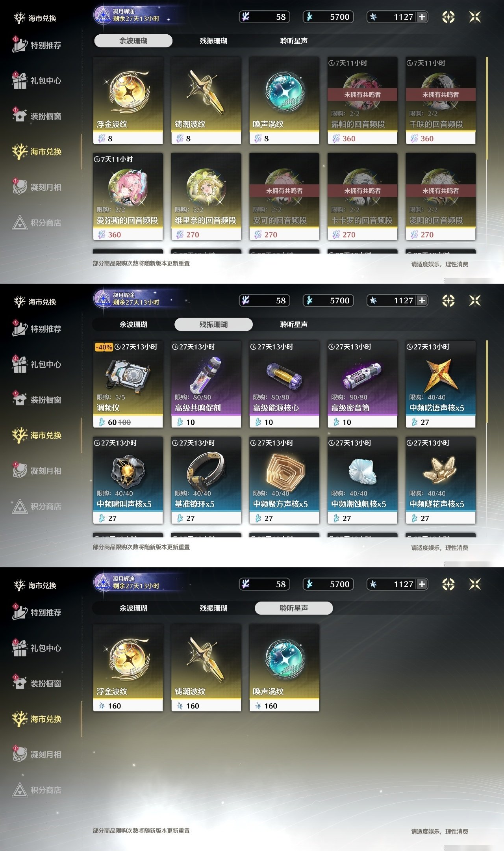Image resolution: width=504 pixels, height=851 pixels.
Task: Pick the 中频呓语声核x5 star-shaped item
Action: click(x=441, y=384)
